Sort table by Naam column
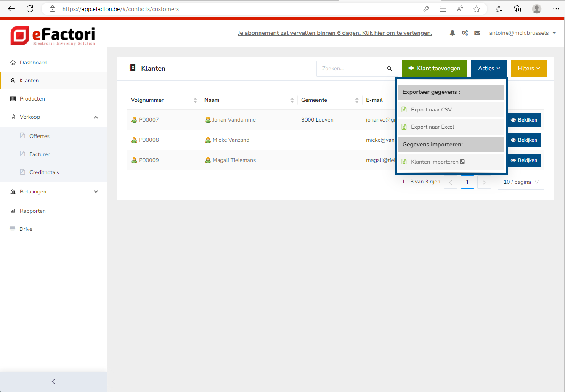The image size is (565, 392). click(292, 100)
